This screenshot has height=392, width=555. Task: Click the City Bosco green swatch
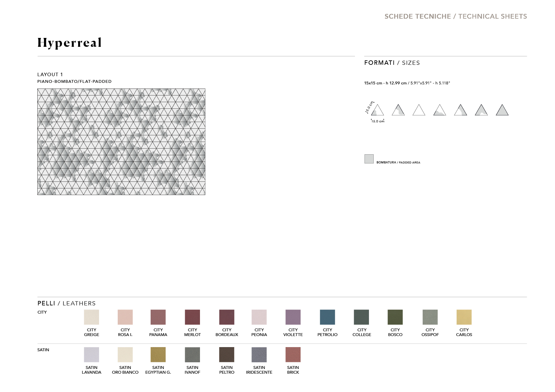point(395,317)
